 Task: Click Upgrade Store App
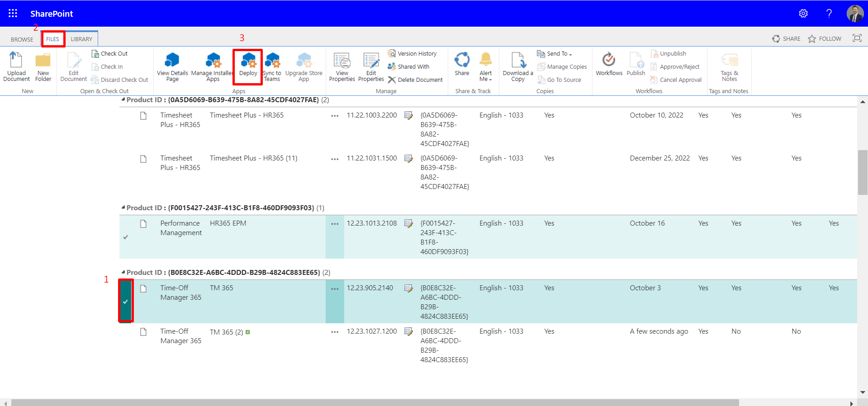pos(304,66)
